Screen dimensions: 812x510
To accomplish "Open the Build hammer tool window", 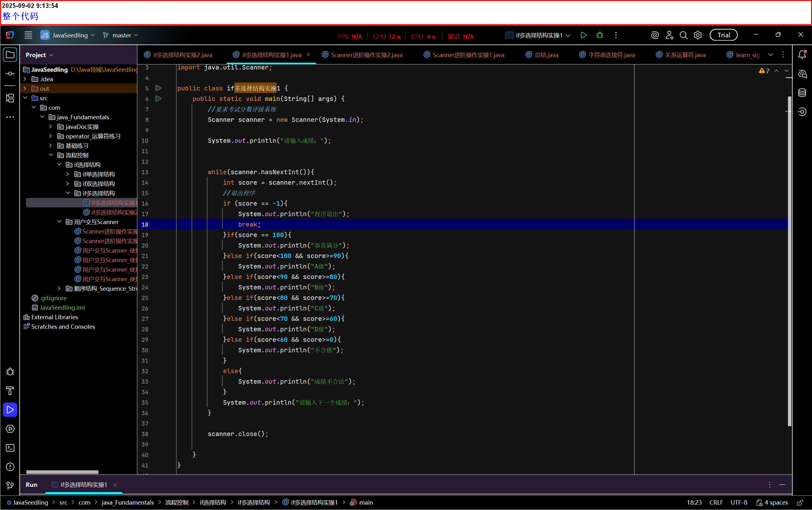I will click(10, 391).
